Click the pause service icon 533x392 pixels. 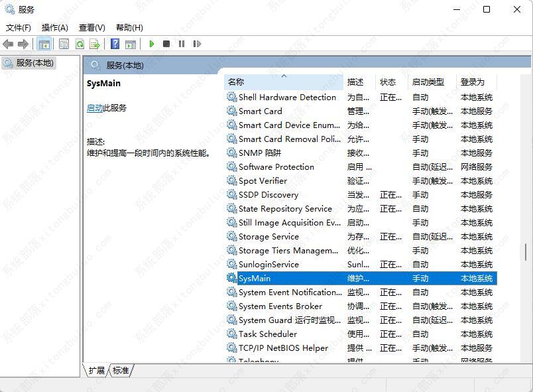click(182, 44)
